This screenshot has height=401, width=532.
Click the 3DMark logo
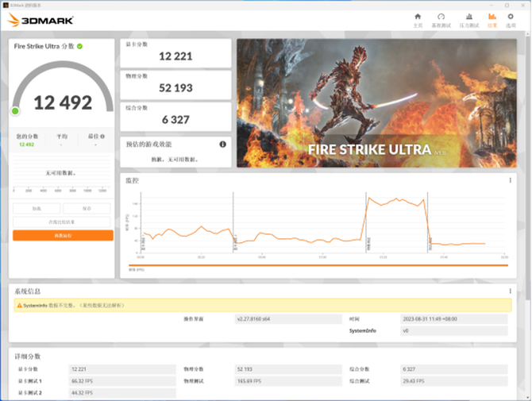[40, 20]
